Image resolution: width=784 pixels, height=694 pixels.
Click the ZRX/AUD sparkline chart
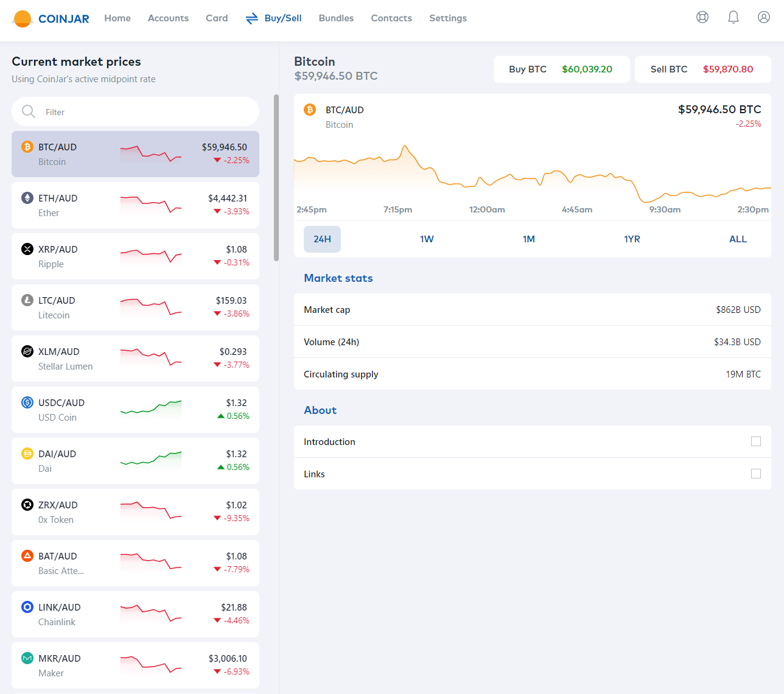151,510
